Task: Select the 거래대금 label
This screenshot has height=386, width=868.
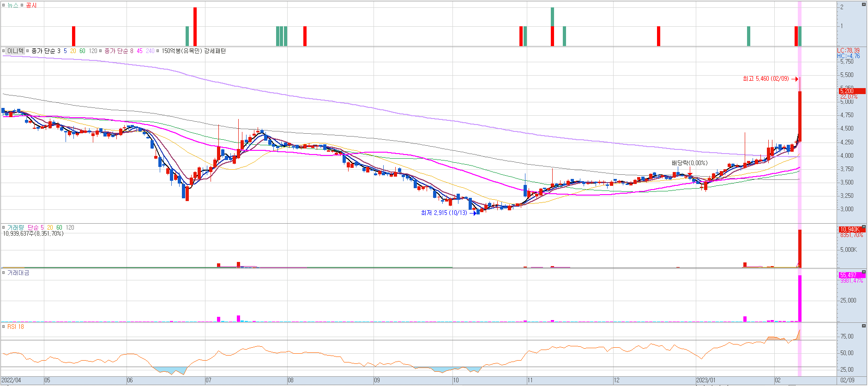Action: click(18, 273)
